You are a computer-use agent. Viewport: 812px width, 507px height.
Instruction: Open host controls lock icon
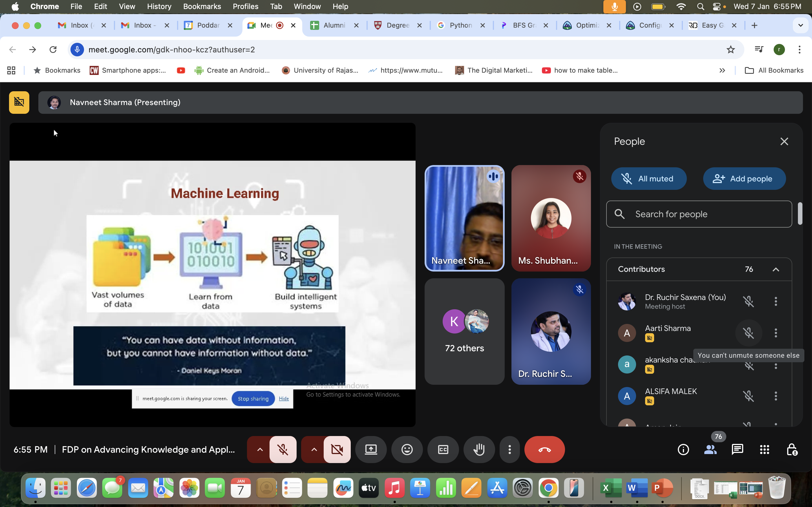tap(792, 449)
